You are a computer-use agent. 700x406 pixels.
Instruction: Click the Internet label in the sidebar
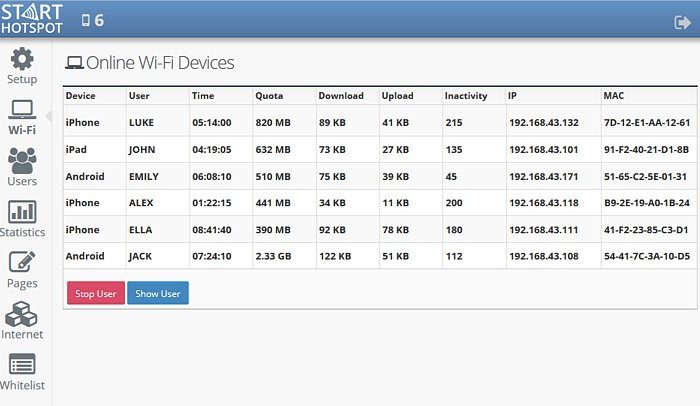click(22, 334)
